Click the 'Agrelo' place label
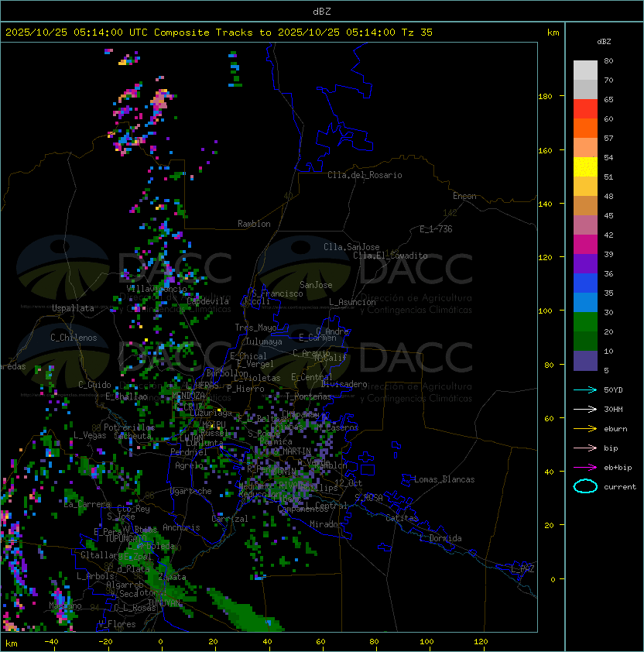 pos(189,465)
